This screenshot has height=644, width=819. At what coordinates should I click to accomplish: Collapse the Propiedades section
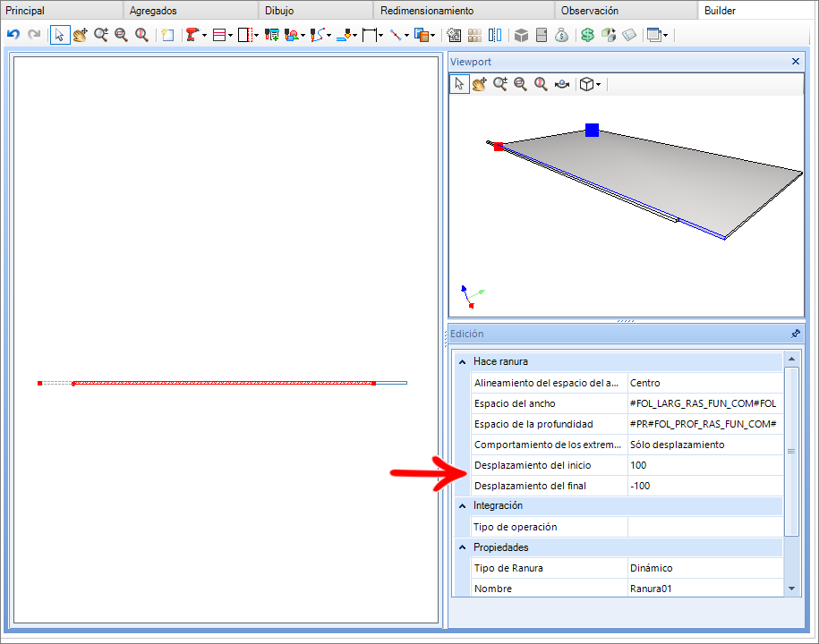tap(462, 547)
